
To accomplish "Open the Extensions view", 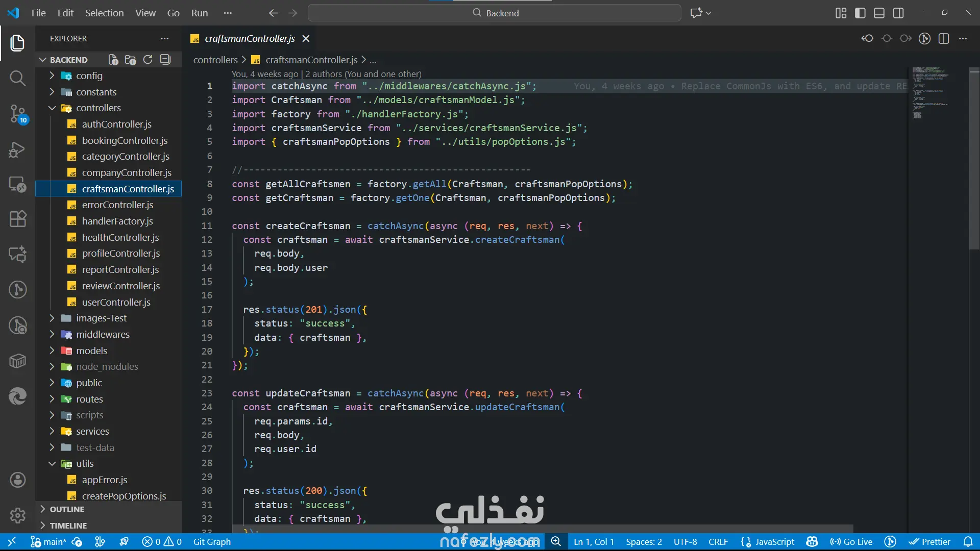I will tap(17, 219).
